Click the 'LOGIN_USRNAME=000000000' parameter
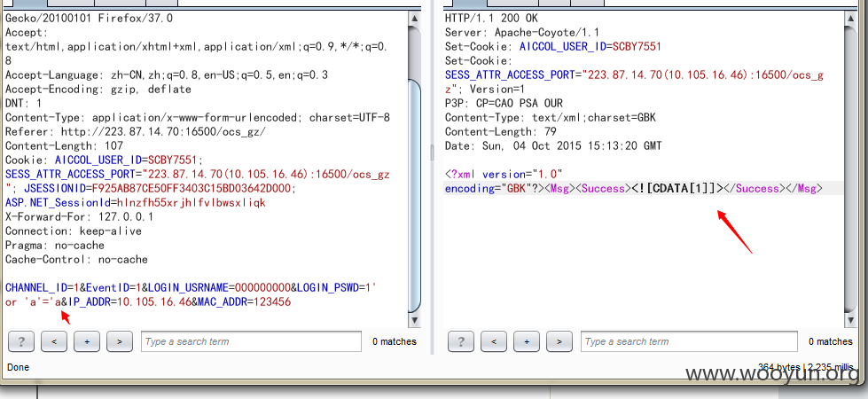This screenshot has width=868, height=399. click(x=219, y=288)
